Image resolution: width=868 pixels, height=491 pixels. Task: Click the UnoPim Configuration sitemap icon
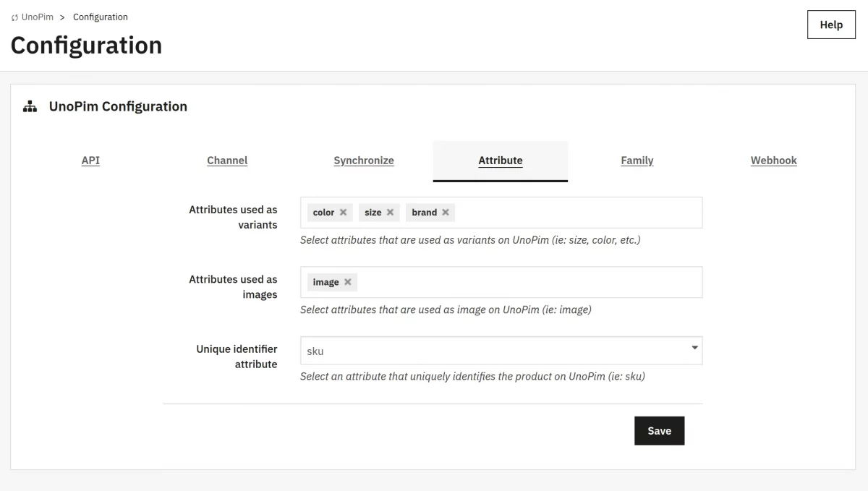[30, 107]
